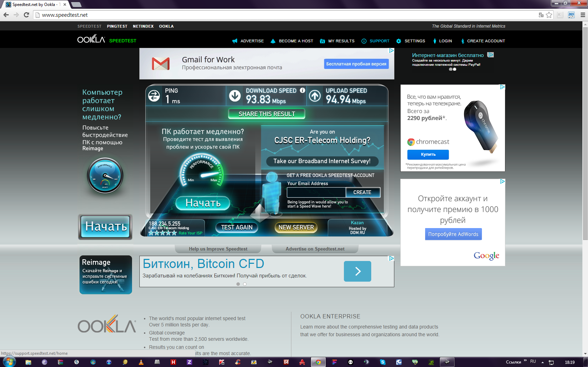Expand the Ссылки toolbar chevron
Viewport: 588px width, 367px height.
525,360
